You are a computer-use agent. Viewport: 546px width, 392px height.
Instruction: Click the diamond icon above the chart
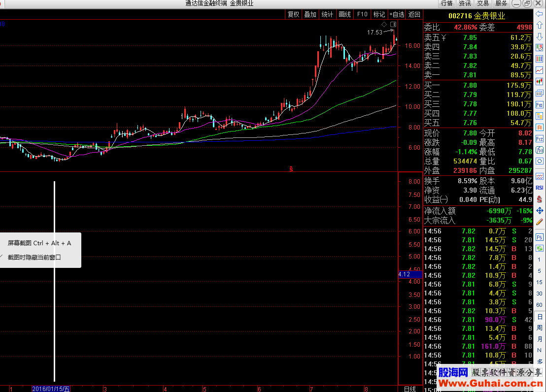pyautogui.click(x=384, y=24)
